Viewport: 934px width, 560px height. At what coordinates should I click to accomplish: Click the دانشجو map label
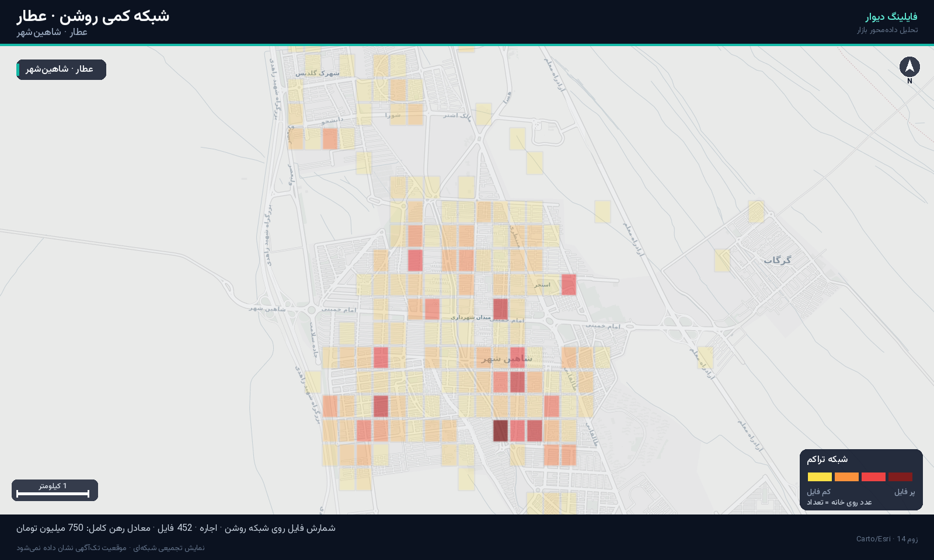[x=332, y=120]
